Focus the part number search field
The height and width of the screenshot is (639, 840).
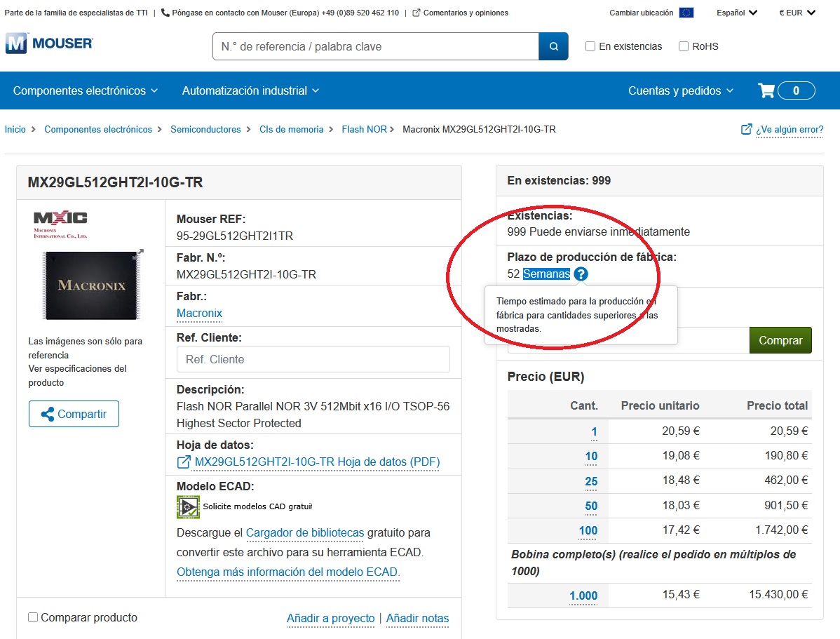pos(376,46)
